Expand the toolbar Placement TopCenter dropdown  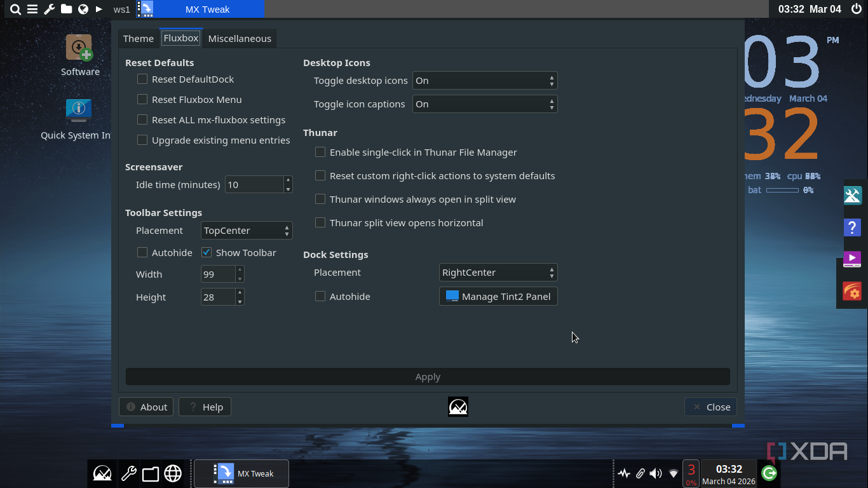pyautogui.click(x=247, y=230)
